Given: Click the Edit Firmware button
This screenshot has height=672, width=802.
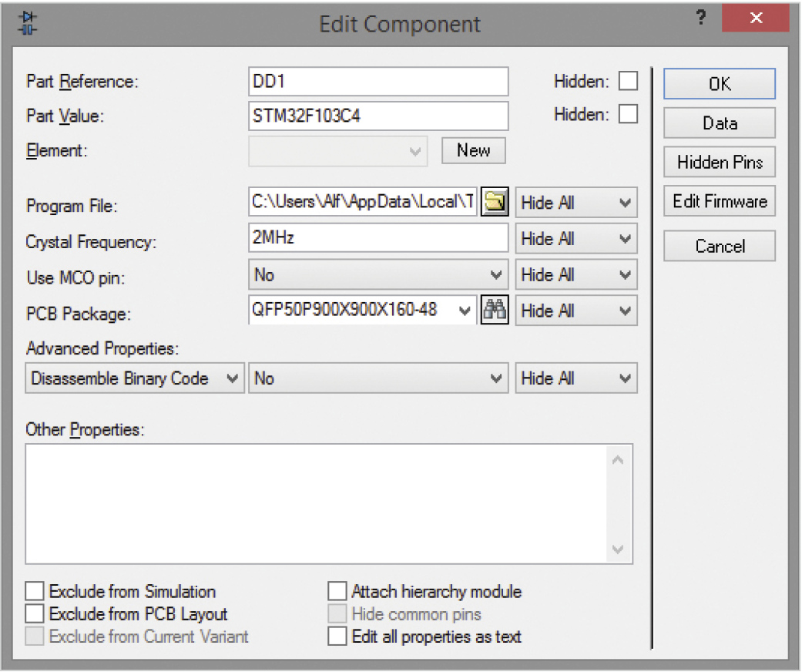Looking at the screenshot, I should pyautogui.click(x=719, y=201).
